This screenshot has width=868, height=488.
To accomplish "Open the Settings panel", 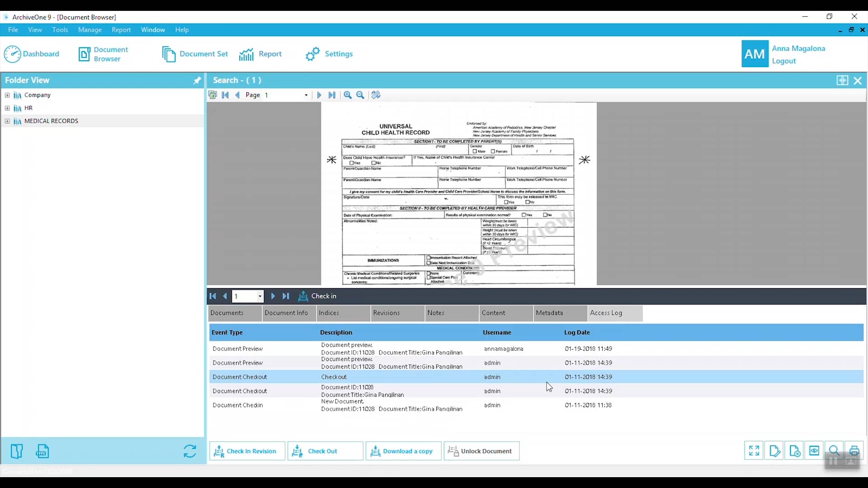I will [x=329, y=54].
